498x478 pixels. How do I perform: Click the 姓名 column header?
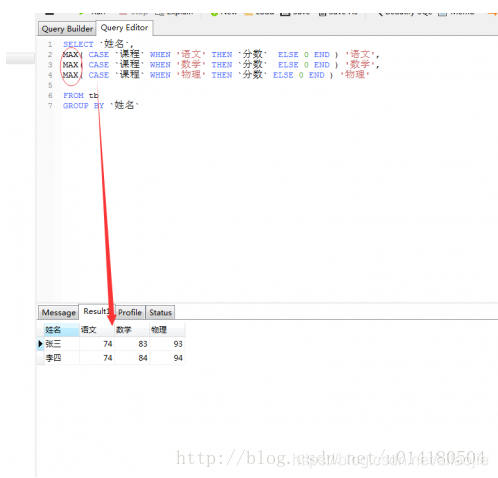click(x=61, y=330)
